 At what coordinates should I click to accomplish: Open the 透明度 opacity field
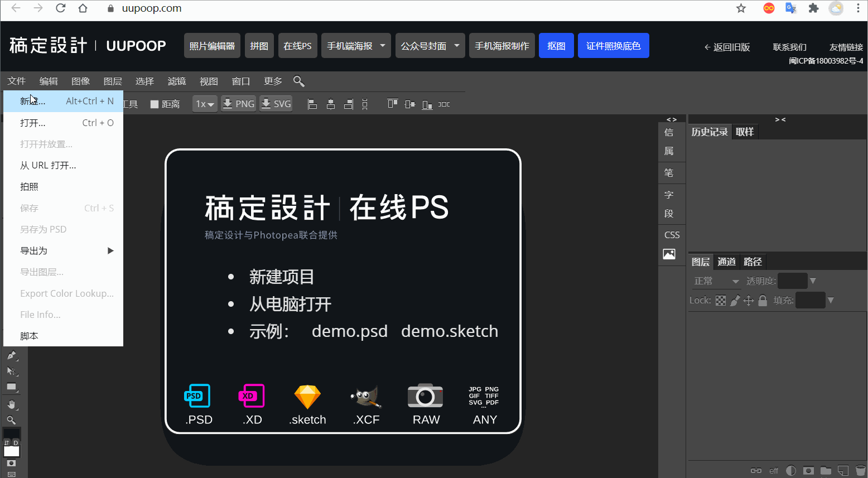792,281
